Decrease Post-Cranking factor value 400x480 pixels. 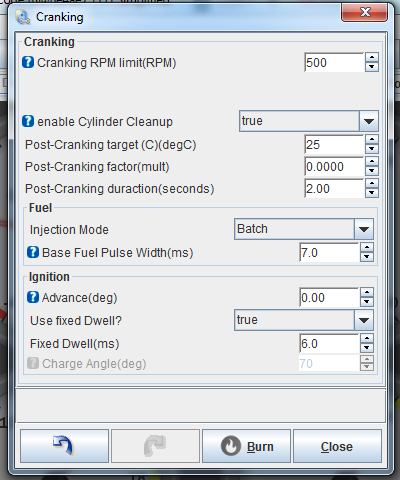[372, 171]
